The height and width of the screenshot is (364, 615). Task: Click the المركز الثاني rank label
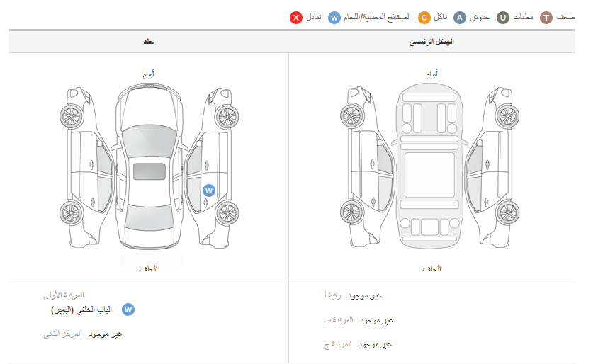click(62, 333)
